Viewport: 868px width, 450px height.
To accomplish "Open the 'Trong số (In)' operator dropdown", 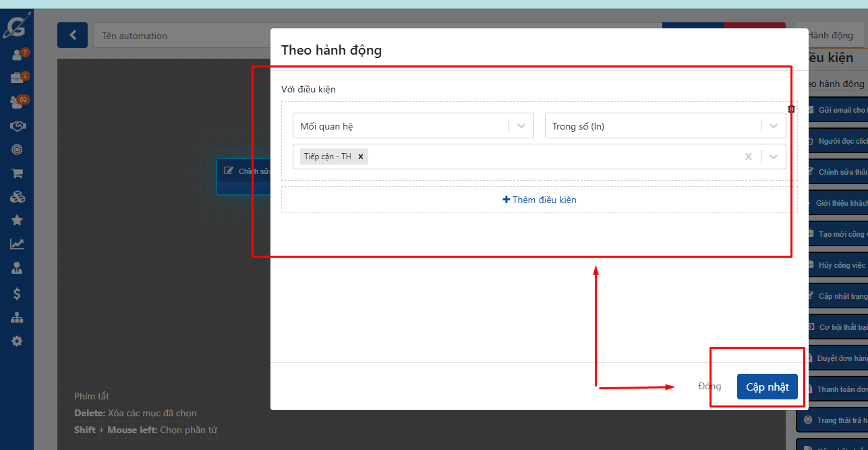I will [773, 126].
